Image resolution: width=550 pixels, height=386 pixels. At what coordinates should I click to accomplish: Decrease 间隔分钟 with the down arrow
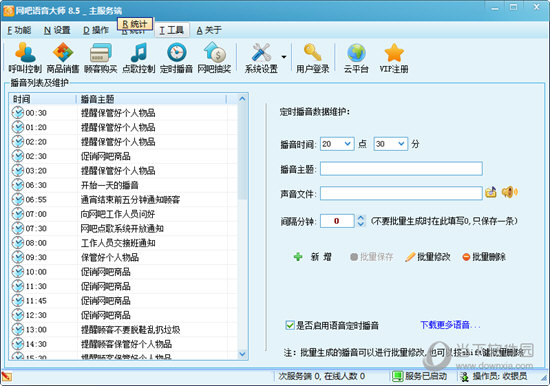point(361,224)
